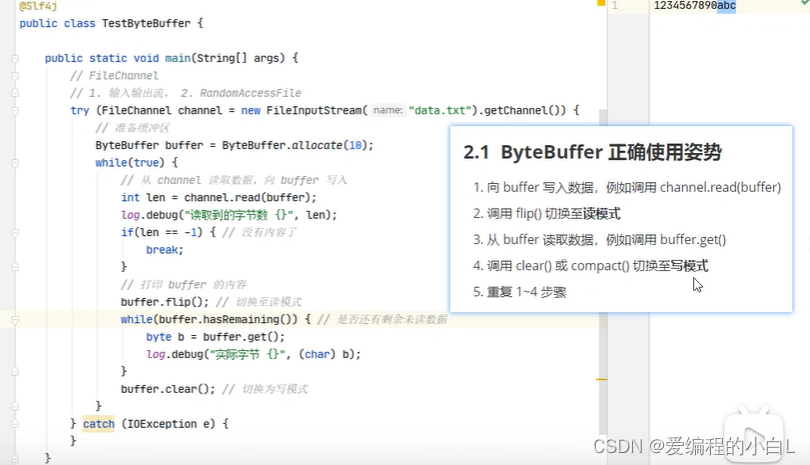Click the yellow warning marker at top of the scrollbar

(601, 3)
